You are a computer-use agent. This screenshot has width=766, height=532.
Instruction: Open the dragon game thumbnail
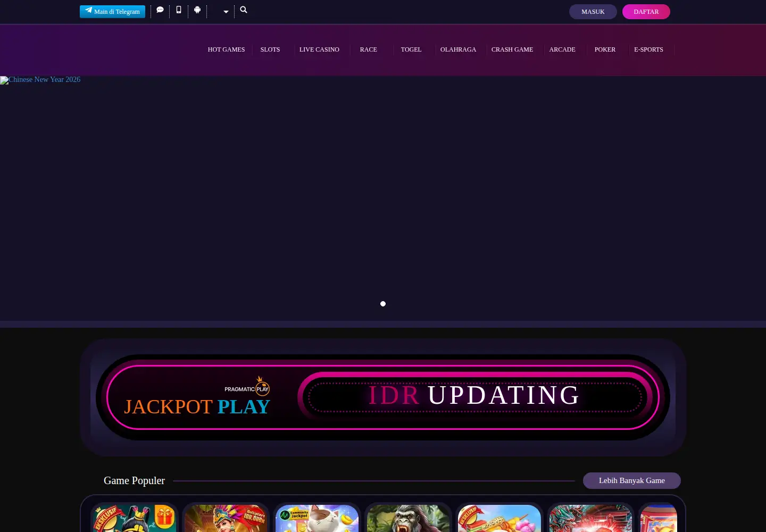coord(590,518)
